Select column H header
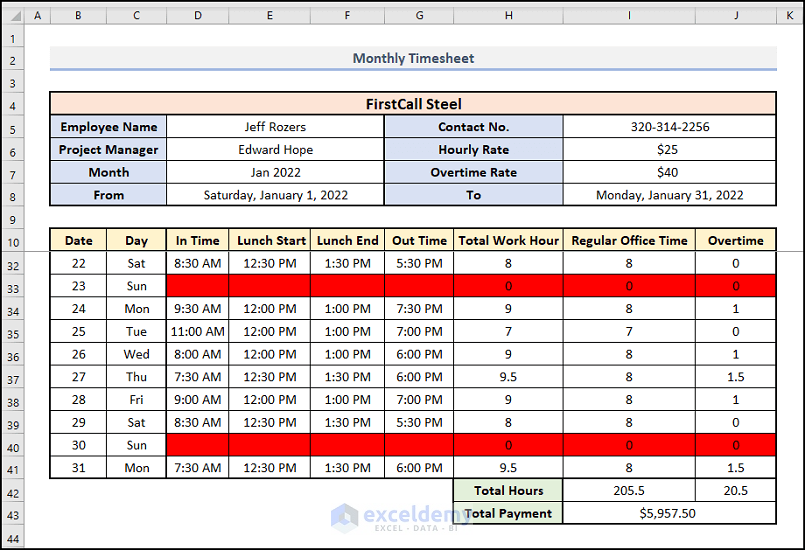Screen dimensions: 805x550 coord(508,16)
